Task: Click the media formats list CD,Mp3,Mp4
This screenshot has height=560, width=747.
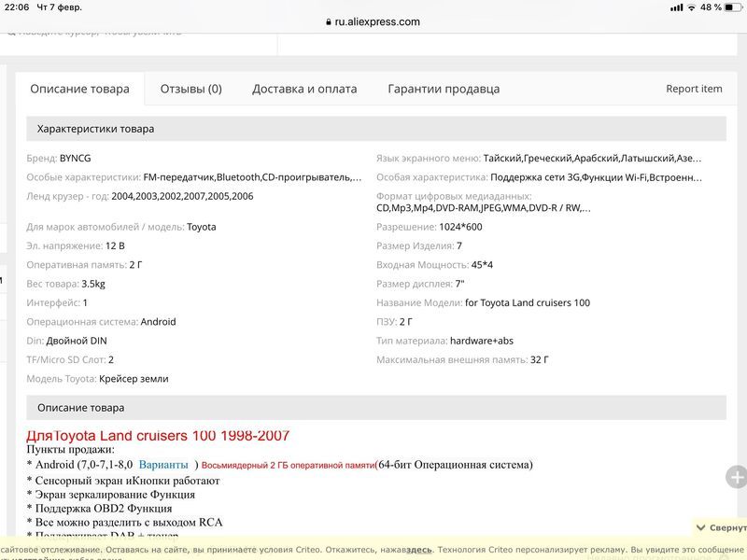Action: click(x=484, y=208)
